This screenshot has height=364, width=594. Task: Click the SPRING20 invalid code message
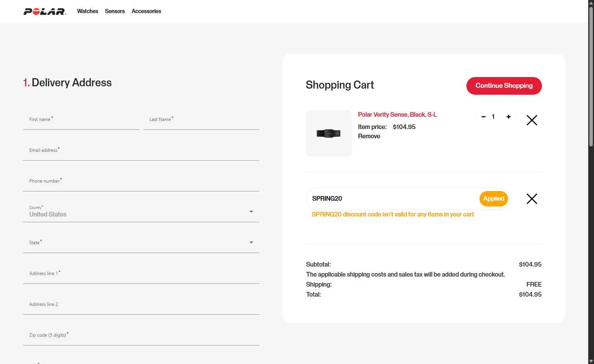coord(393,215)
